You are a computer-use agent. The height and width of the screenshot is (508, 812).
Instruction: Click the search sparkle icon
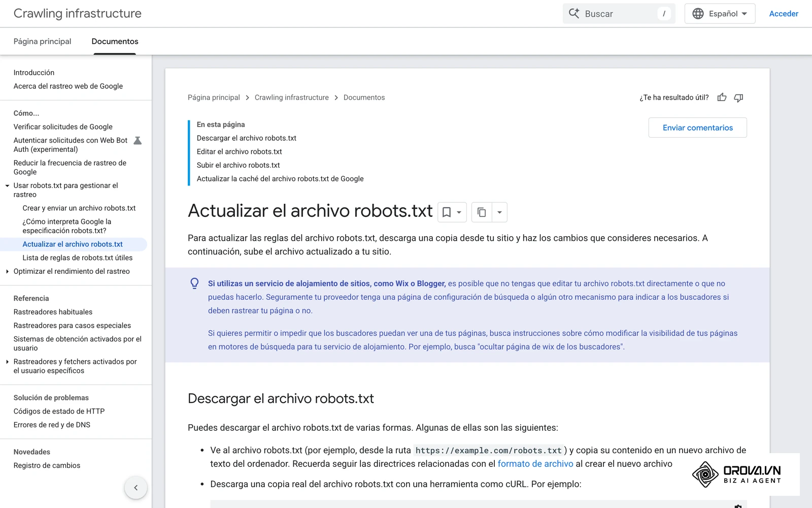[574, 14]
